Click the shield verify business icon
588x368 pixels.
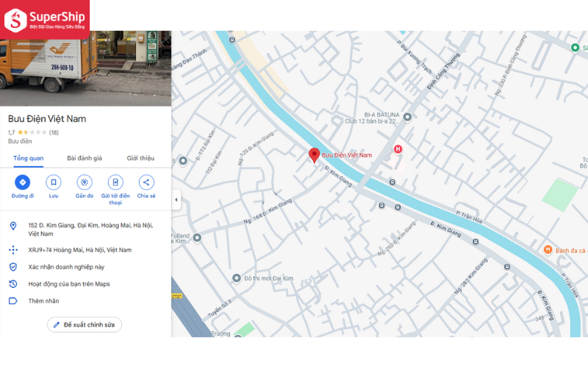(13, 267)
